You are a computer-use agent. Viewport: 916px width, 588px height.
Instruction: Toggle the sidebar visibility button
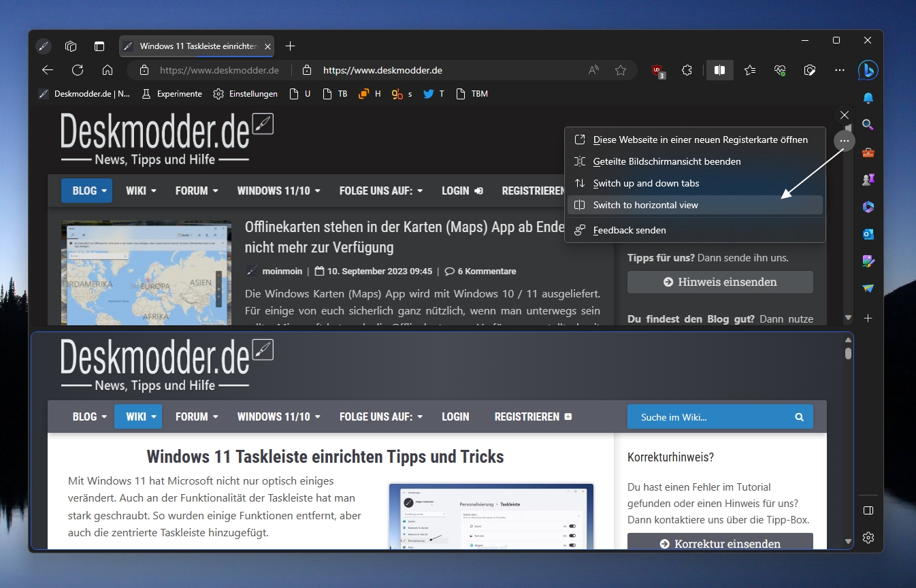pyautogui.click(x=868, y=510)
